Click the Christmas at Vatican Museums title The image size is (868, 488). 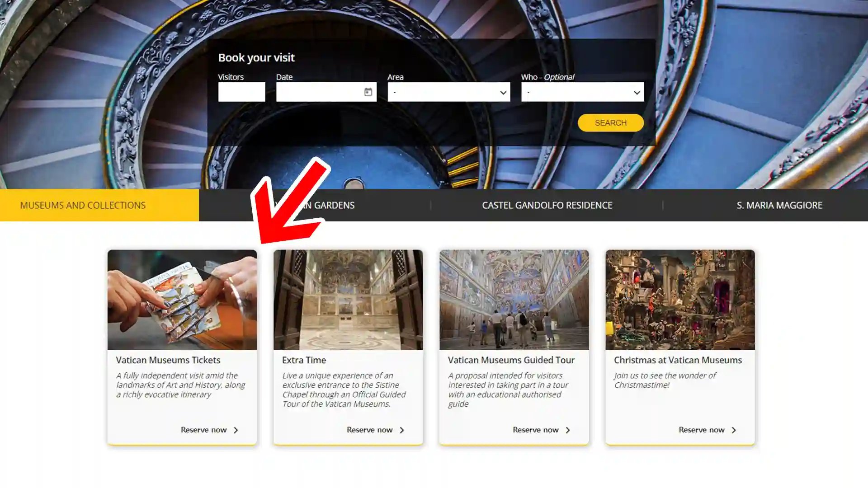point(678,360)
